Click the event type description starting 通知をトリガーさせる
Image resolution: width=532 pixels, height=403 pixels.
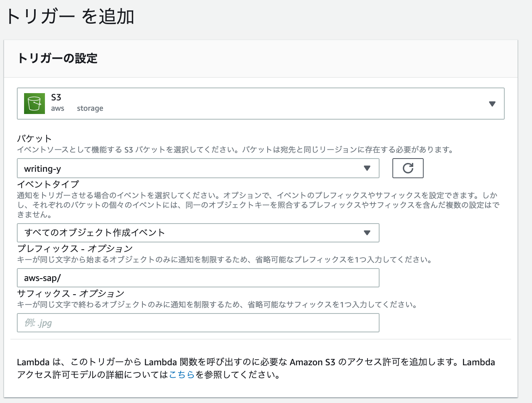click(x=258, y=205)
